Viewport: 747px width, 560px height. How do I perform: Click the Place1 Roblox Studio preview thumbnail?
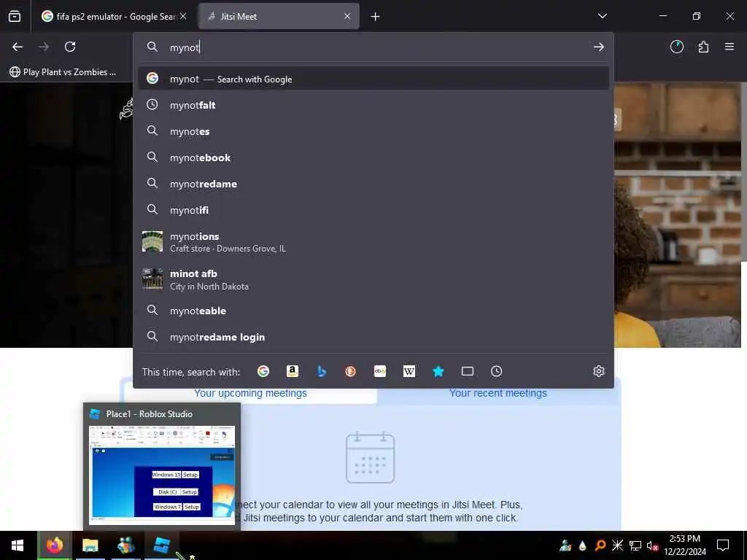tap(162, 474)
